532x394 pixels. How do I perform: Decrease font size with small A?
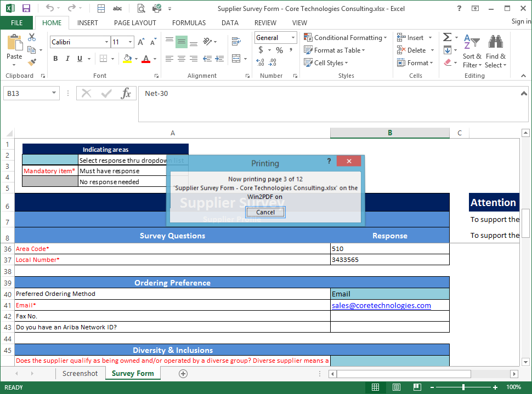coord(154,42)
